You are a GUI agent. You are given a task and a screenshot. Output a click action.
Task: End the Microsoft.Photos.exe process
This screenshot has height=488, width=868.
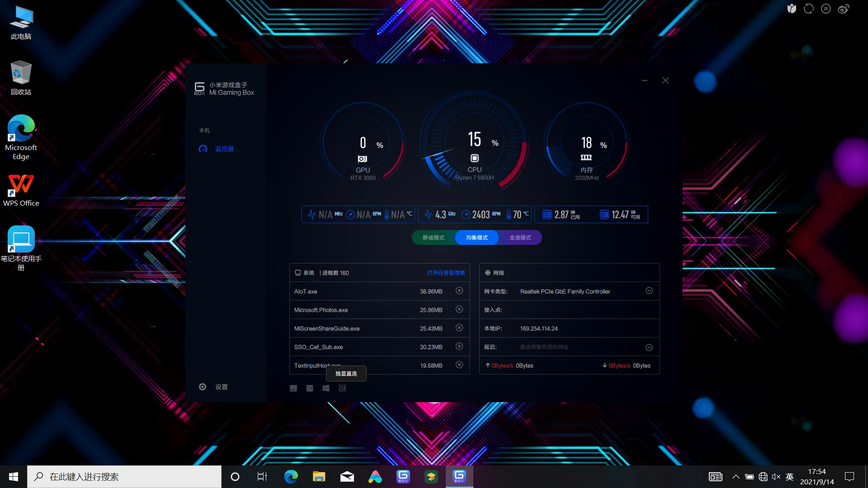pos(459,310)
